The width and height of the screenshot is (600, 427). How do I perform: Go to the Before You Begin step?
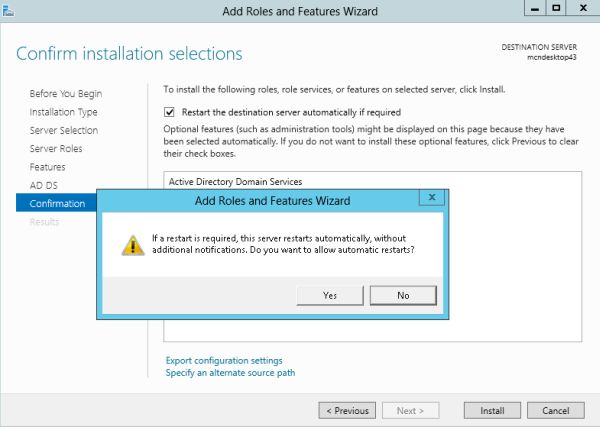point(66,94)
